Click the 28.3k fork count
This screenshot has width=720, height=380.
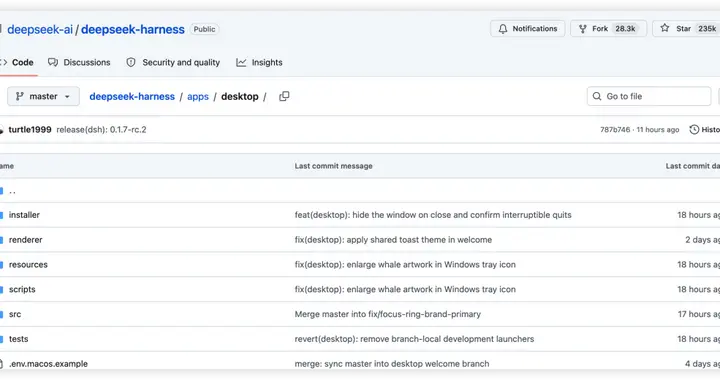tap(625, 29)
